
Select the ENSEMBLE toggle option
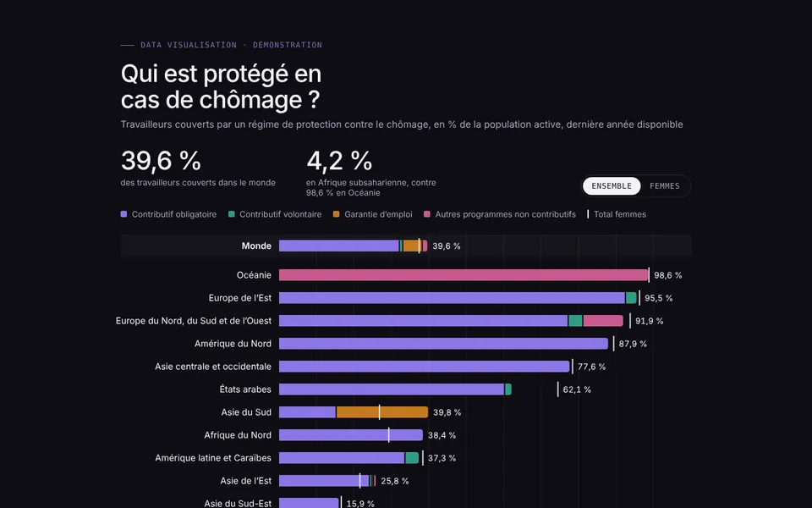coord(612,186)
